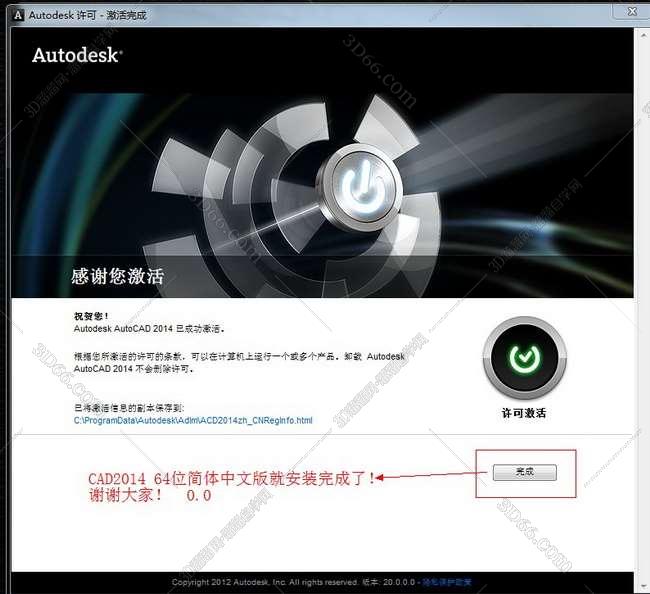
Task: Close the Autodesk license window
Action: tap(632, 12)
